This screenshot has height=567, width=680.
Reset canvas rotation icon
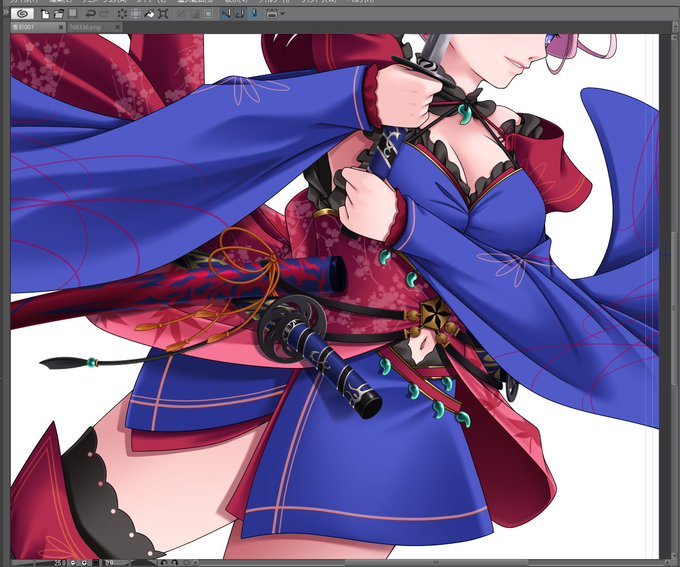tap(186, 563)
